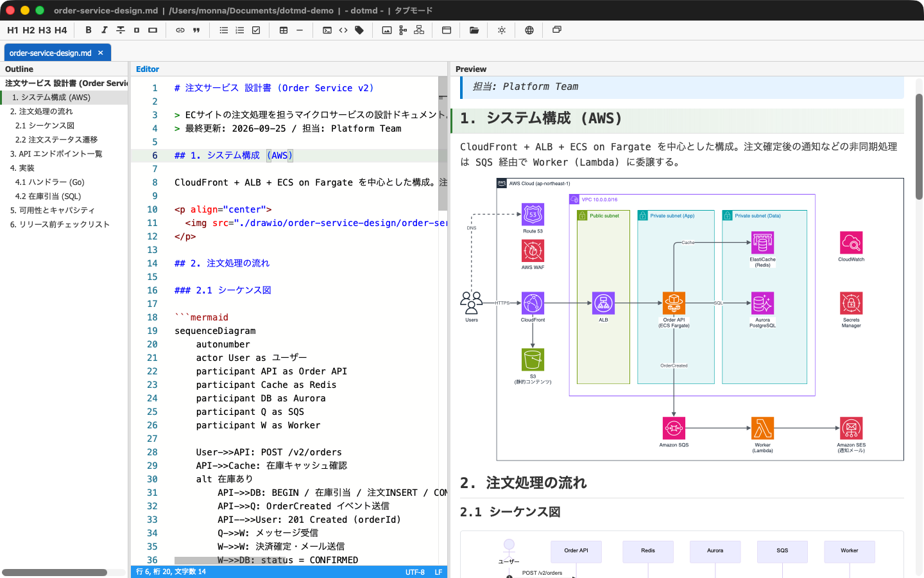The width and height of the screenshot is (924, 578).
Task: Click LF line ending in status bar
Action: pos(438,572)
